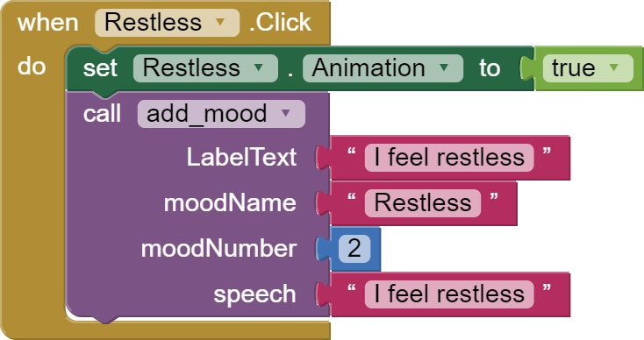Screen dimensions: 644x340
Task: Click the LabelText "I feel restless" text field
Action: tap(449, 158)
